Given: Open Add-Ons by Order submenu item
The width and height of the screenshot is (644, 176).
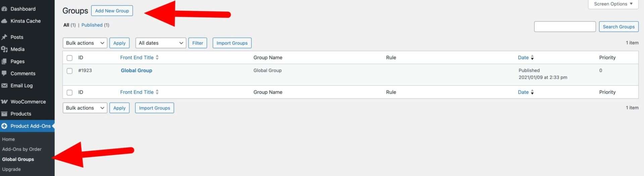Looking at the screenshot, I should point(22,149).
